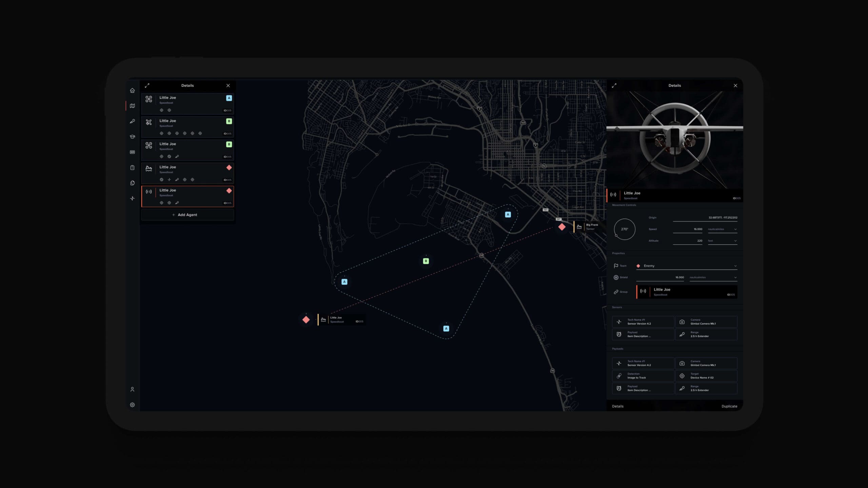The image size is (868, 488).
Task: Select the highlighted Little Joe radar agent
Action: click(188, 196)
